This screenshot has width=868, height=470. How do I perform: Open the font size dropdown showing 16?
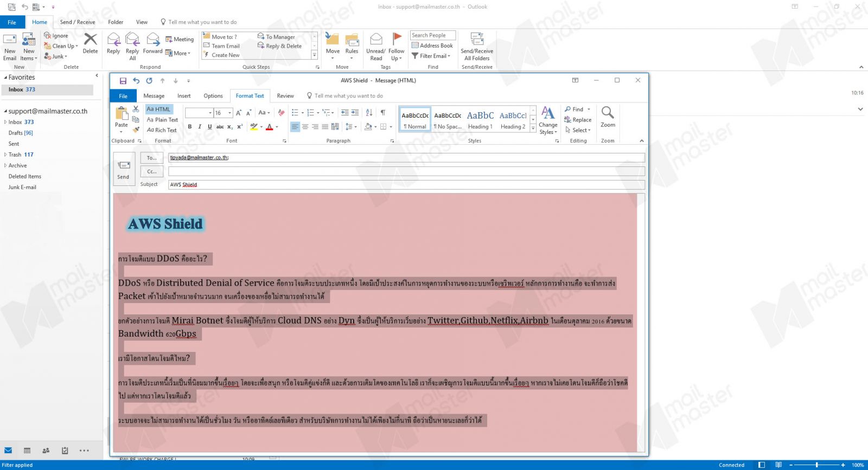click(x=230, y=113)
